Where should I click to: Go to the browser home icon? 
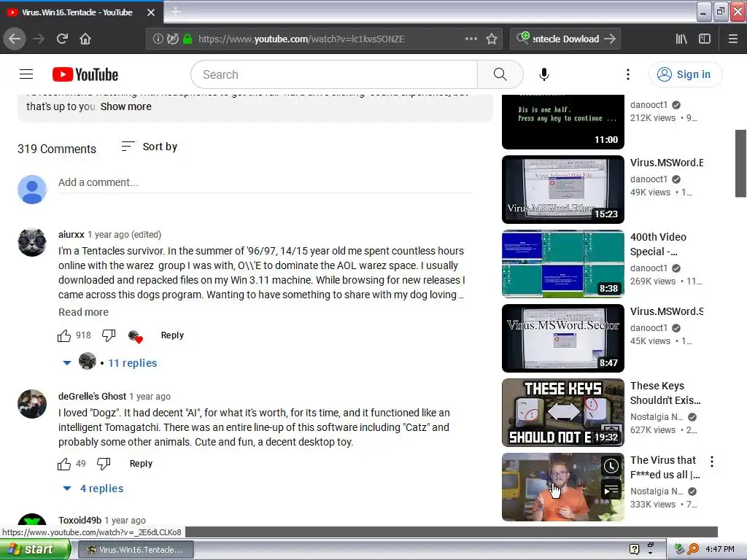pyautogui.click(x=85, y=39)
